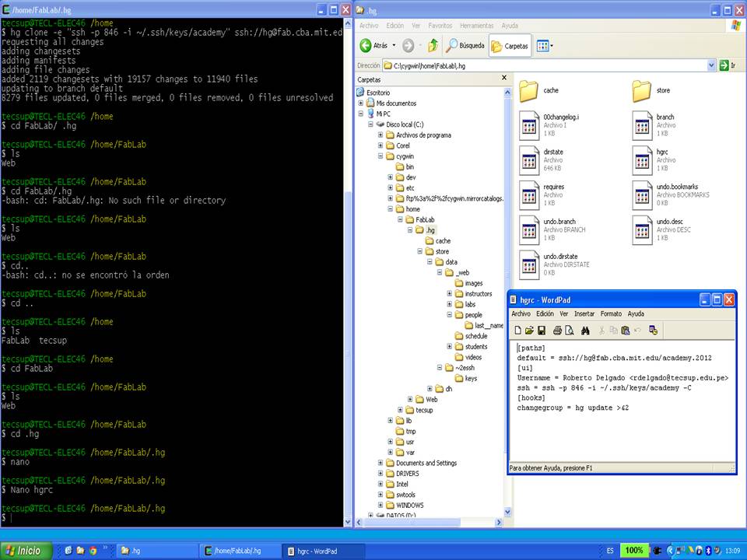Viewport: 747px width, 560px height.
Task: Open the cache folder in file list
Action: click(539, 90)
